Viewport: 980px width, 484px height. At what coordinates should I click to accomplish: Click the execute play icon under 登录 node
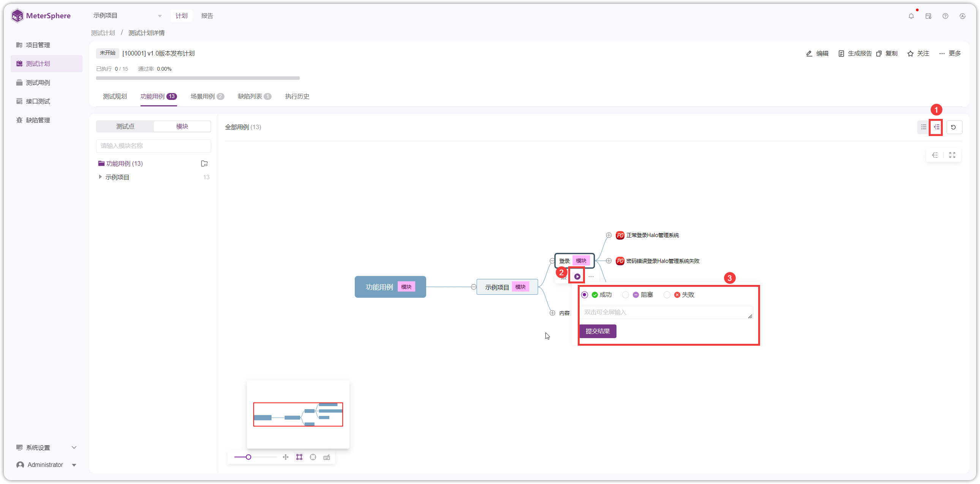coord(577,277)
